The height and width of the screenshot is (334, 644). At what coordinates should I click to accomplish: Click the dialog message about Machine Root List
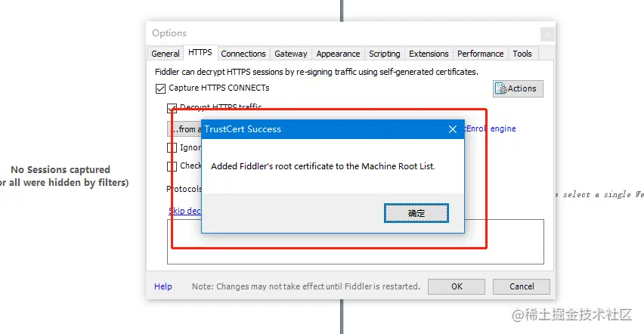323,166
